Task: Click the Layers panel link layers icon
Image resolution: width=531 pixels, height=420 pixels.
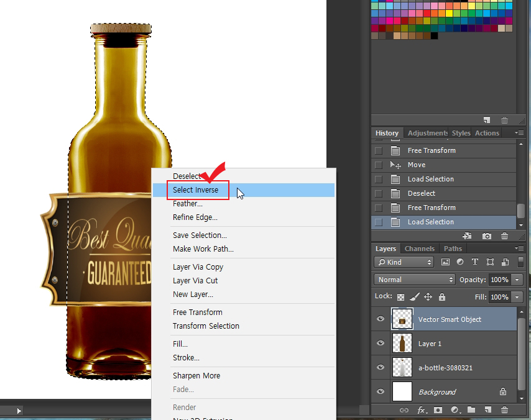Action: (x=404, y=410)
